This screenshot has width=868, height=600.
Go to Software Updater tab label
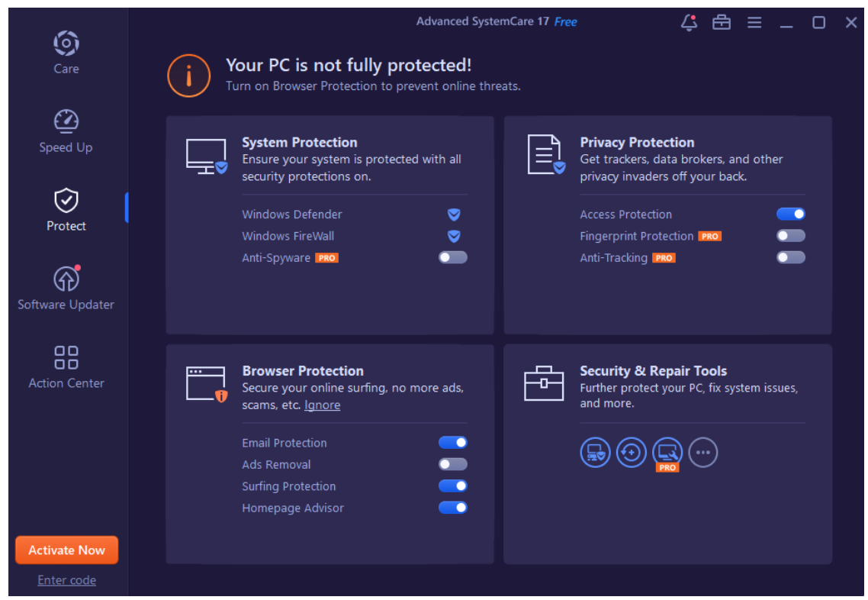click(x=66, y=305)
